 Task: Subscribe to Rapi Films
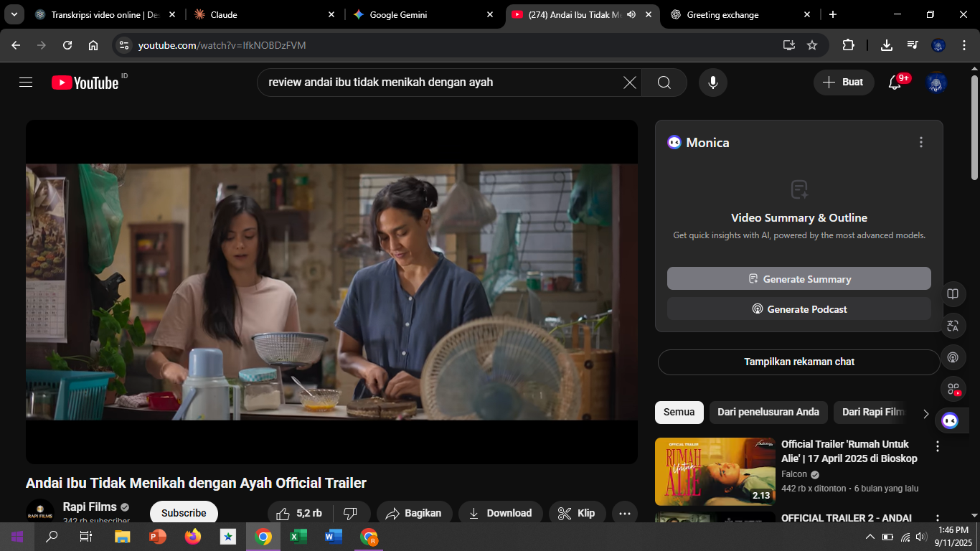click(x=184, y=514)
